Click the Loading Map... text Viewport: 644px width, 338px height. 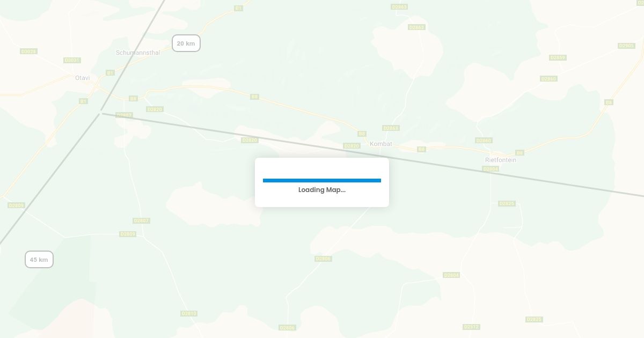click(322, 190)
